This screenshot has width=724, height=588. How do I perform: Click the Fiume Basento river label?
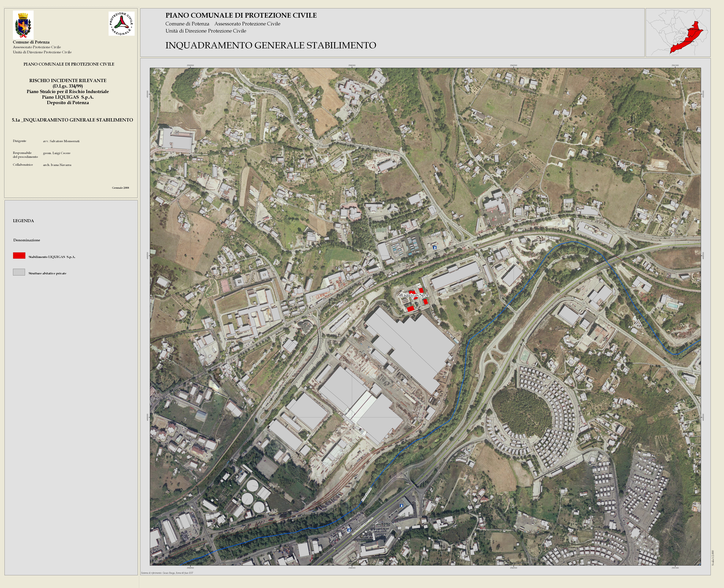[367, 495]
